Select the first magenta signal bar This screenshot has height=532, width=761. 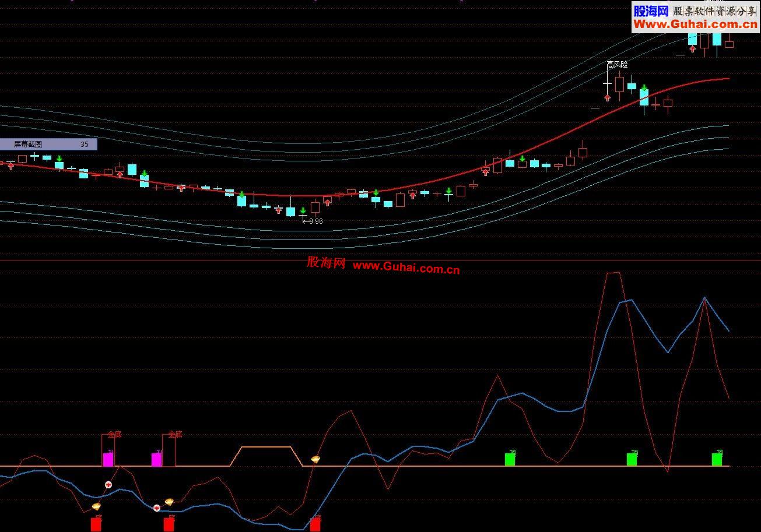[x=108, y=460]
